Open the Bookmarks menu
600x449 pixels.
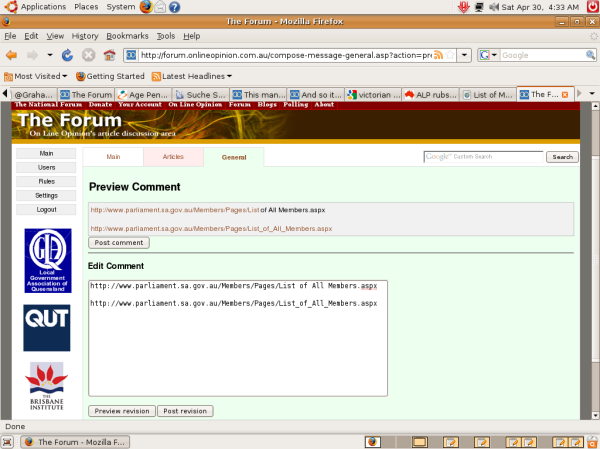127,36
